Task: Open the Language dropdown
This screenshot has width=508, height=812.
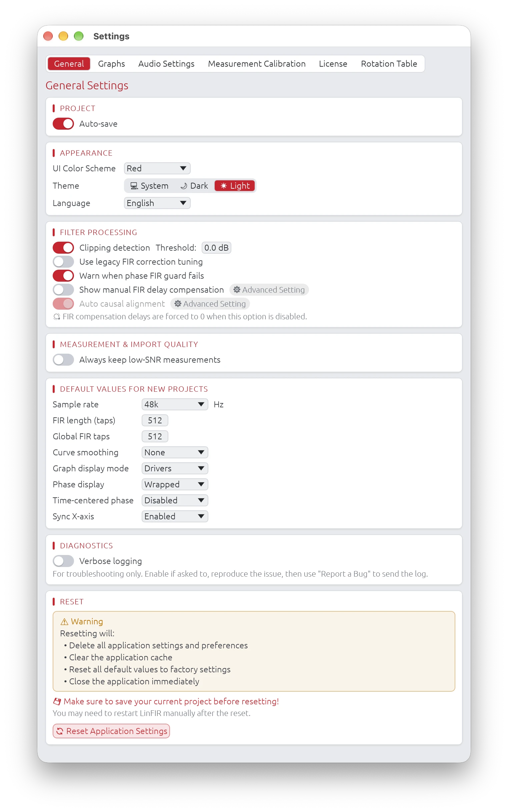Action: pos(157,203)
